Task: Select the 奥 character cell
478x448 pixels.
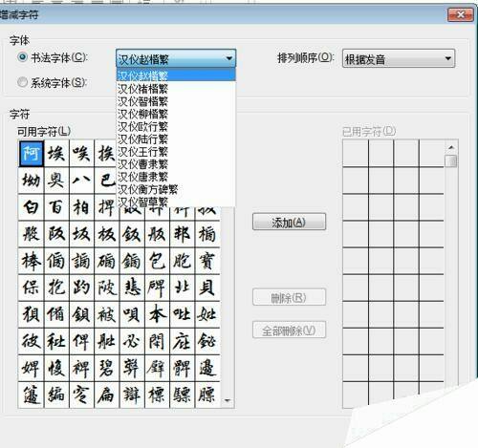Action: coord(56,181)
